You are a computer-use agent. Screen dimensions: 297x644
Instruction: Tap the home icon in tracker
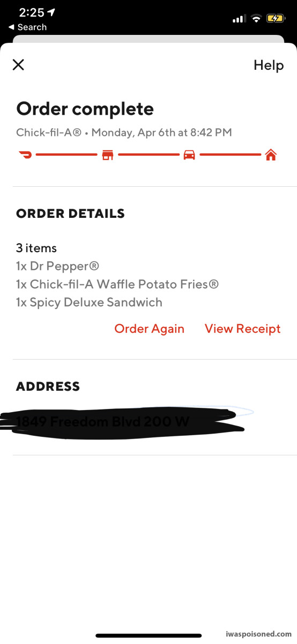pos(271,155)
